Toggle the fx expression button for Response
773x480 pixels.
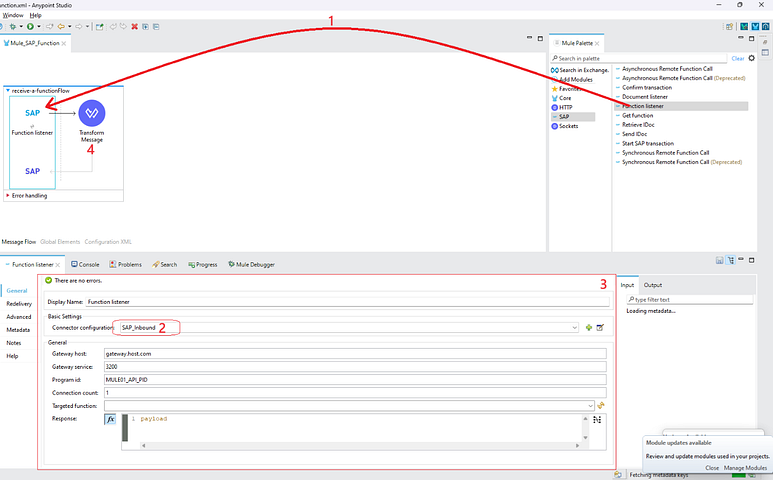pyautogui.click(x=110, y=419)
